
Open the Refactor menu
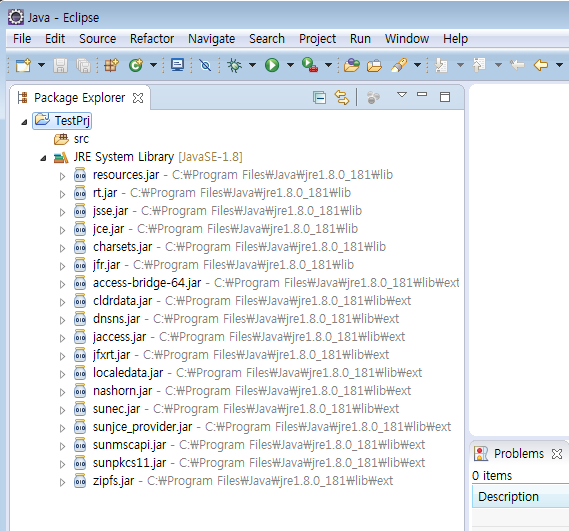(x=152, y=38)
